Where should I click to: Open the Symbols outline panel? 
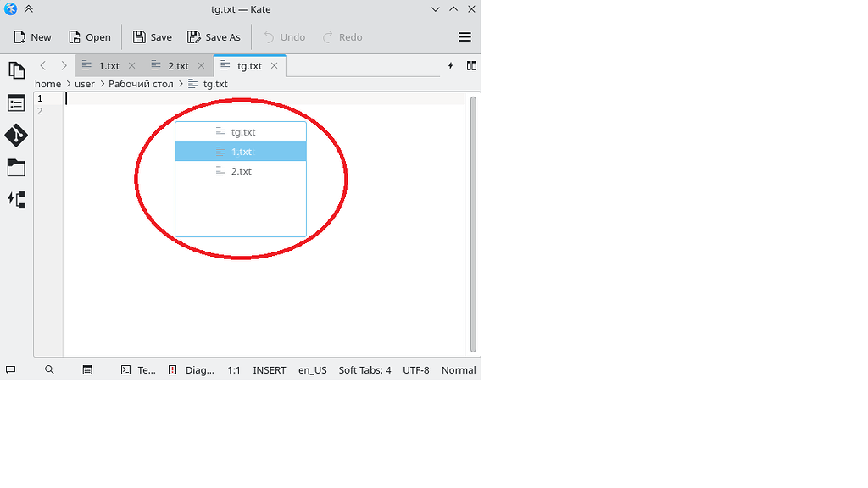coord(16,103)
